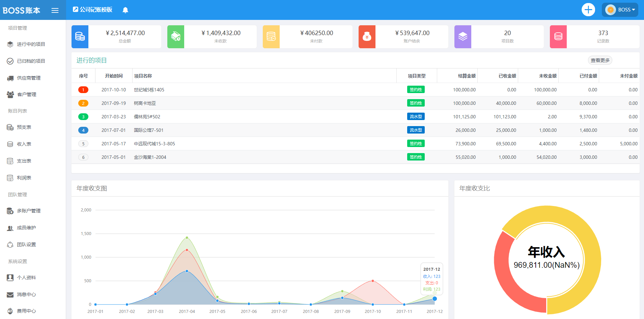Open the notification bell
The height and width of the screenshot is (319, 644).
(x=125, y=10)
